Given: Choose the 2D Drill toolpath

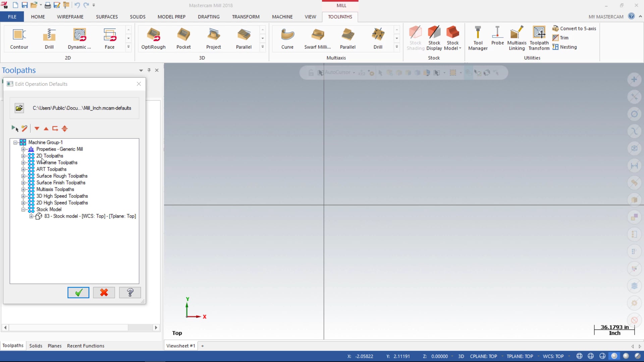Looking at the screenshot, I should (49, 39).
